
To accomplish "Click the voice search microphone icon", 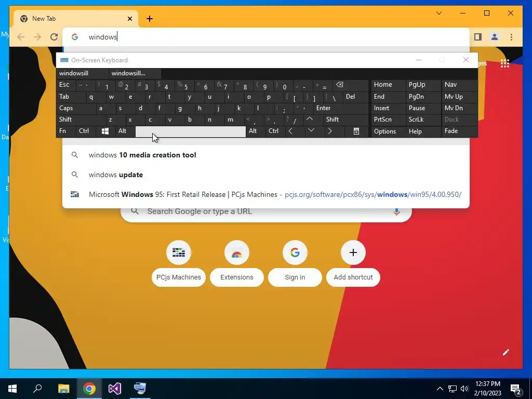I will pyautogui.click(x=396, y=211).
